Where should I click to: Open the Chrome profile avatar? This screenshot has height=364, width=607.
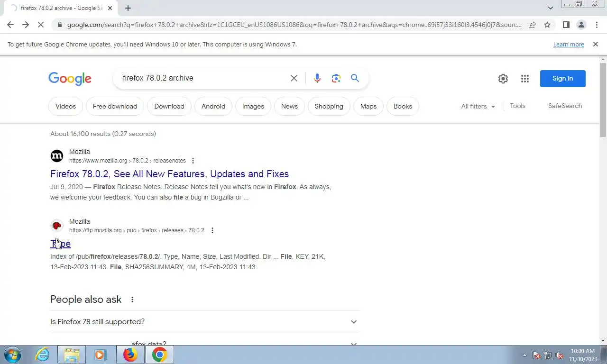[x=581, y=25]
